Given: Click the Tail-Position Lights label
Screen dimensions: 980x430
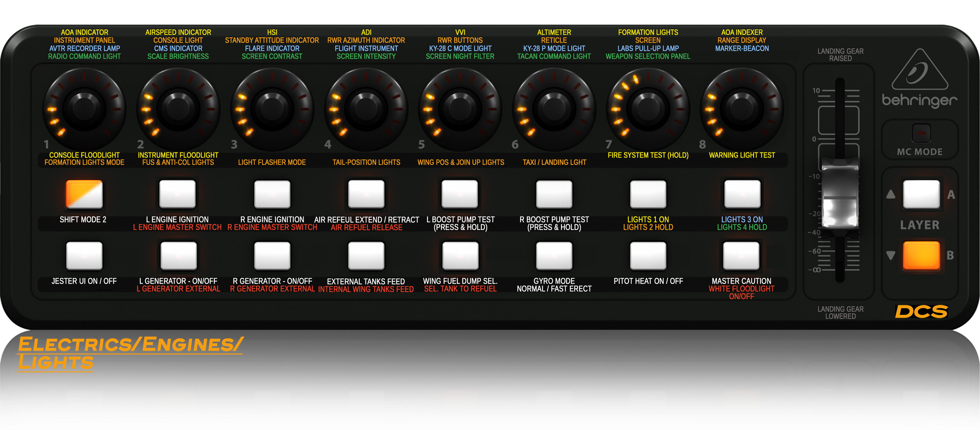Looking at the screenshot, I should point(366,162).
